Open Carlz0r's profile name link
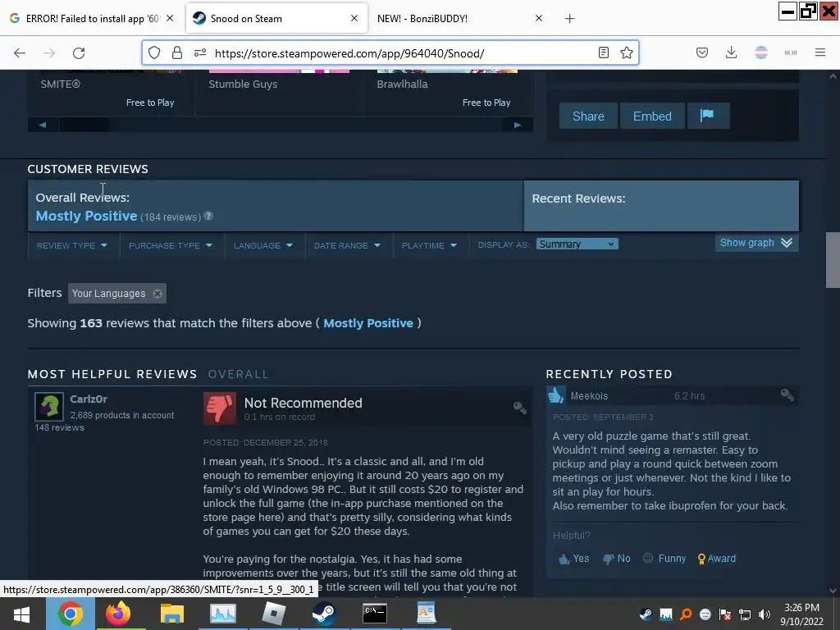The width and height of the screenshot is (840, 630). coord(89,399)
